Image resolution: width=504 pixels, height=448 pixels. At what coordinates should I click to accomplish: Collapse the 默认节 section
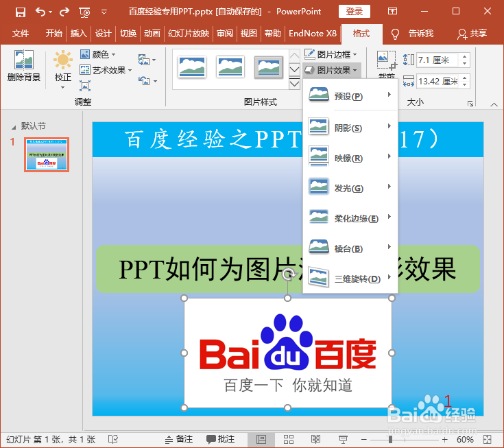14,128
